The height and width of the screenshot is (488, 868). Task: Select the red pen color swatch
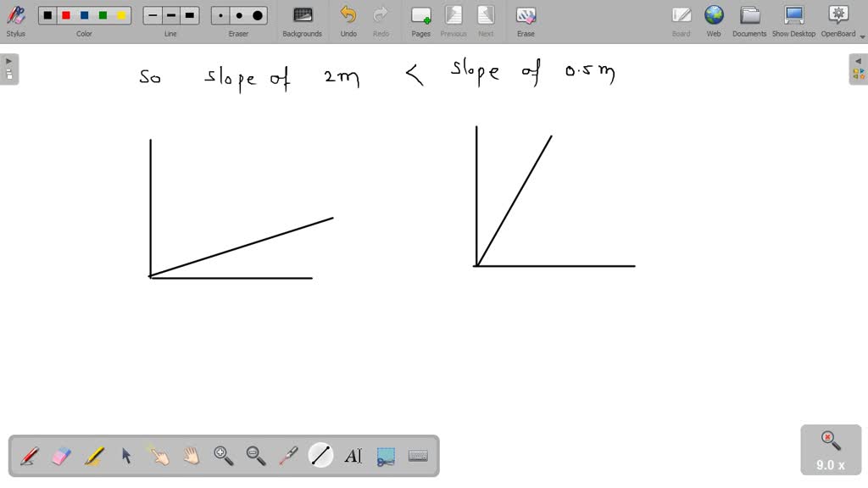click(x=66, y=14)
